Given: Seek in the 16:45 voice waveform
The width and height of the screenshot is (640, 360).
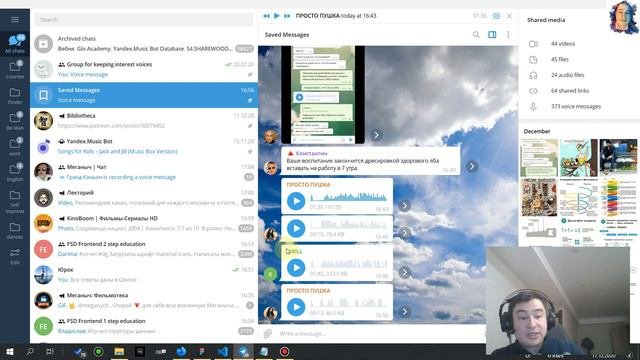Looking at the screenshot, I should [349, 224].
